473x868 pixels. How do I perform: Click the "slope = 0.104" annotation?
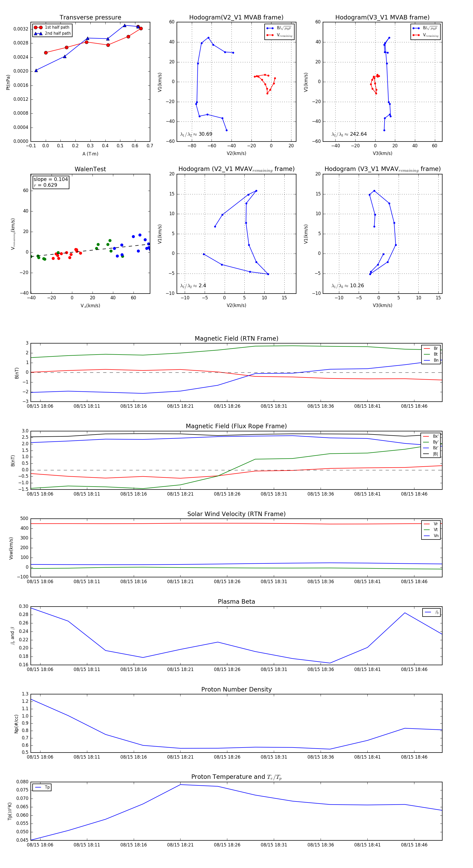pos(51,179)
